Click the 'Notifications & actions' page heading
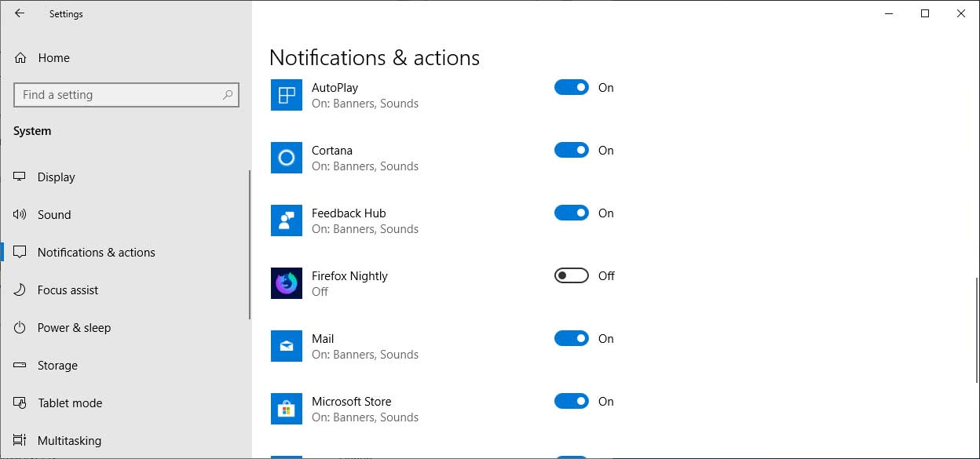This screenshot has width=980, height=459. click(375, 58)
